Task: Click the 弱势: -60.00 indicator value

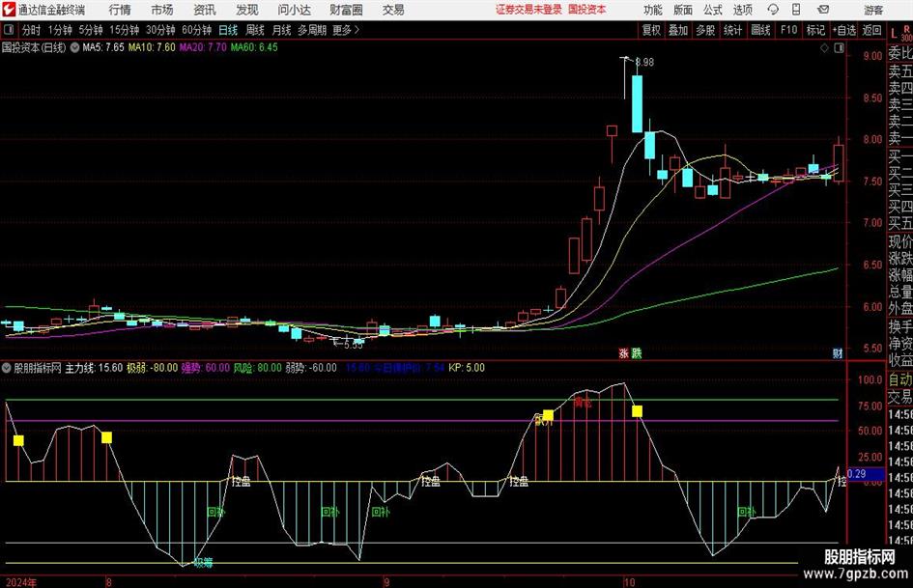Action: point(311,368)
